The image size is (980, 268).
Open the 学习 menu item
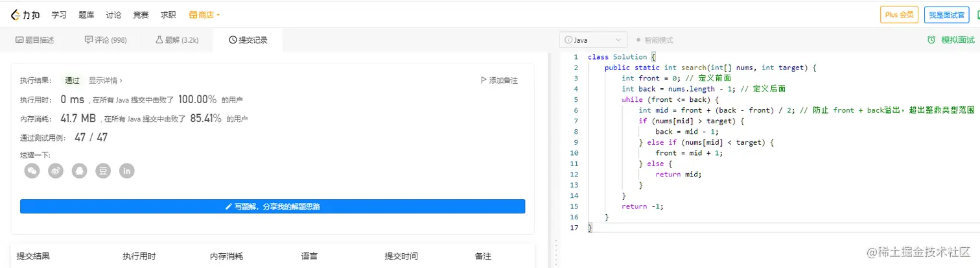59,14
